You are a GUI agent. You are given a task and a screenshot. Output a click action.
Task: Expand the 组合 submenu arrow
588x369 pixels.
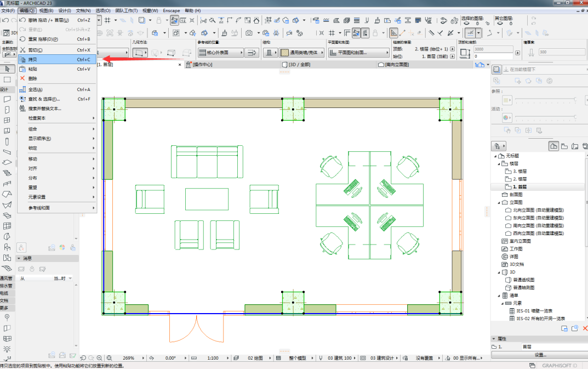tap(93, 129)
